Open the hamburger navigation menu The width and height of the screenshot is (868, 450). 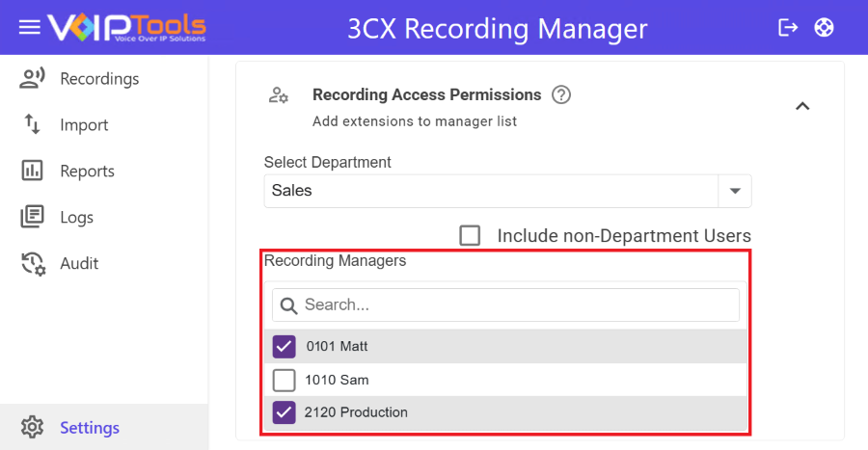click(30, 27)
